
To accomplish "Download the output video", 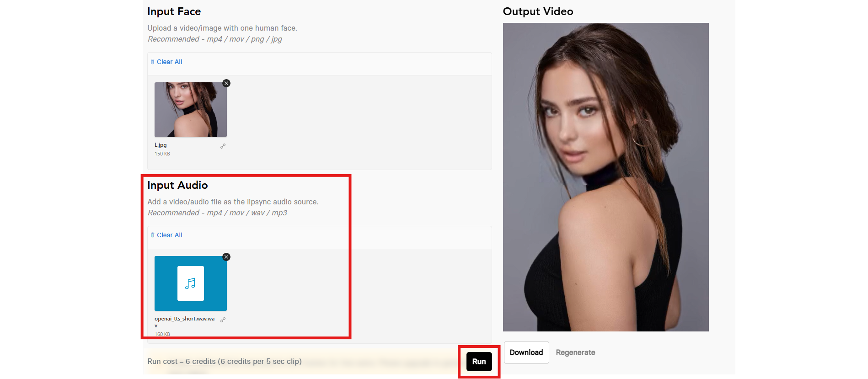I will click(526, 352).
